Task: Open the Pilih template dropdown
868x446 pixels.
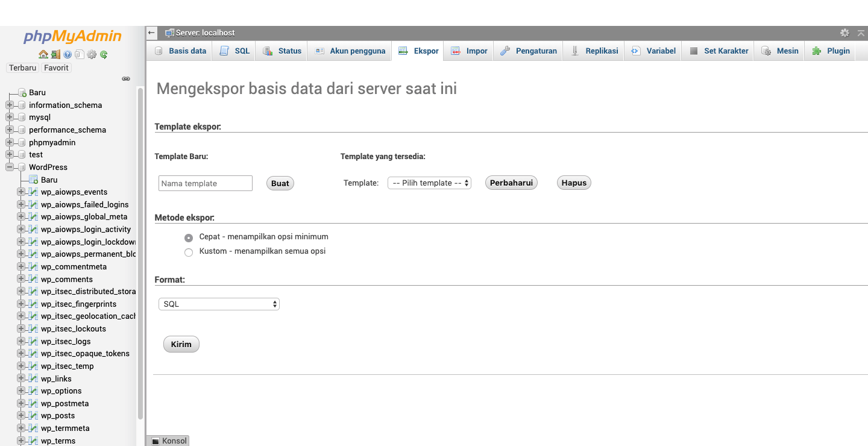Action: [429, 183]
